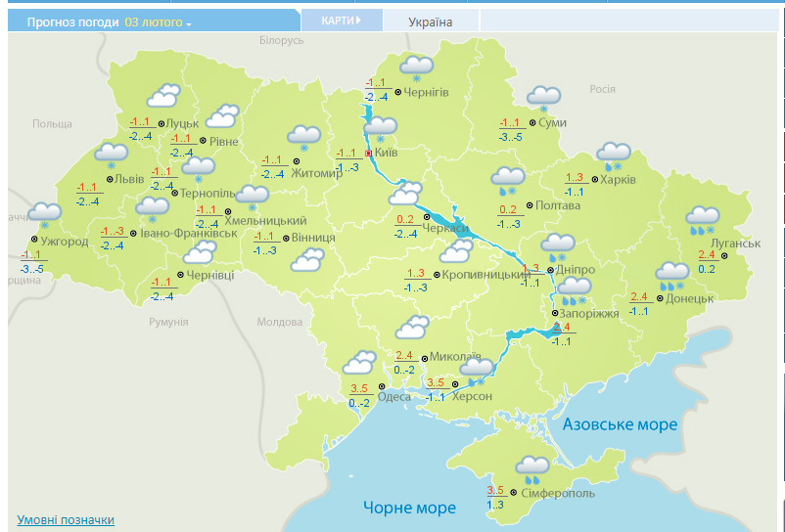This screenshot has width=785, height=532.
Task: Click the cloudy icon above Чернівці
Action: (x=200, y=252)
